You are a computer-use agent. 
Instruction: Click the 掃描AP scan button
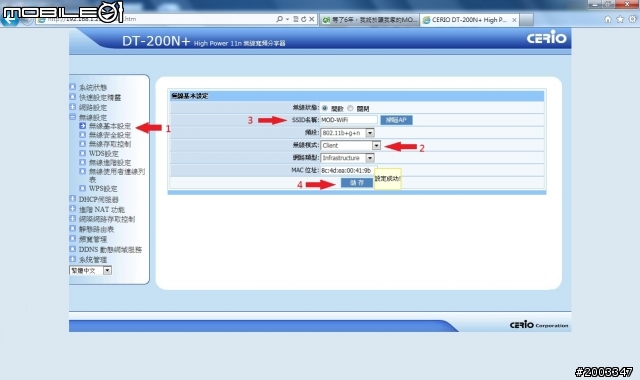396,120
